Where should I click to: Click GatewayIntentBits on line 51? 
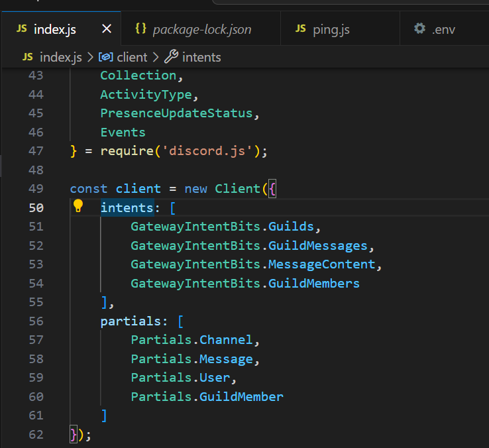[x=195, y=227]
